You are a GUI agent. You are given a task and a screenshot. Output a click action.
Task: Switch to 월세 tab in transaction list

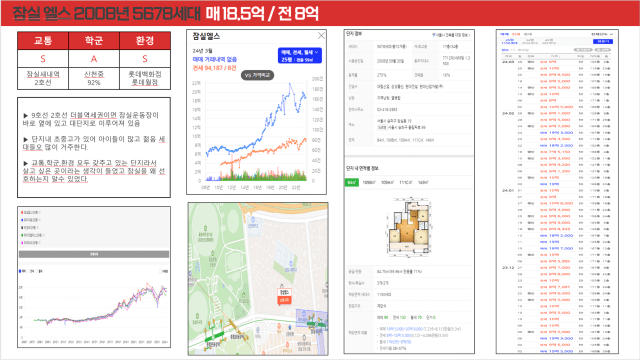tap(528, 34)
